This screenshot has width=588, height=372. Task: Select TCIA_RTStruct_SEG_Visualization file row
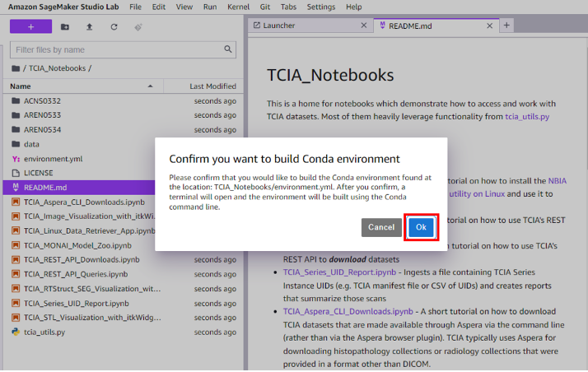coord(124,289)
